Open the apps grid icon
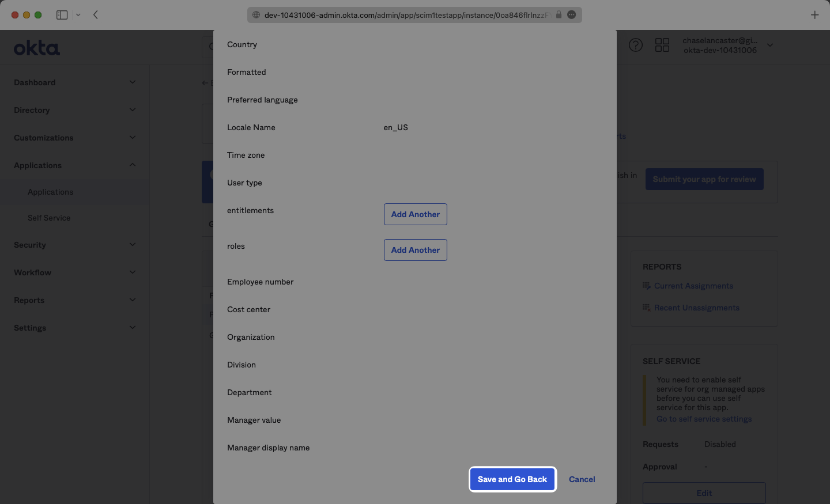This screenshot has width=830, height=504. pyautogui.click(x=662, y=45)
